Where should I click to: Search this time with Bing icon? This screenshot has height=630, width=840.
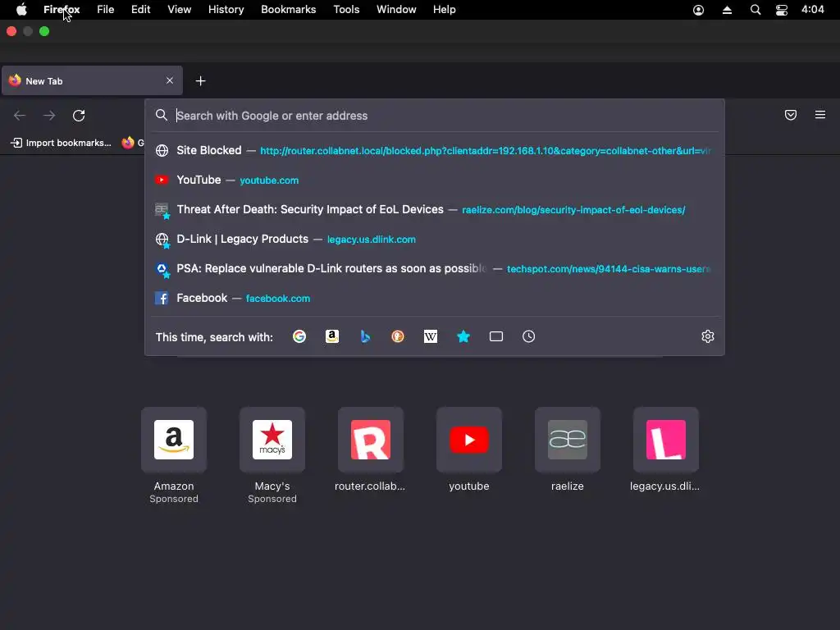tap(365, 336)
